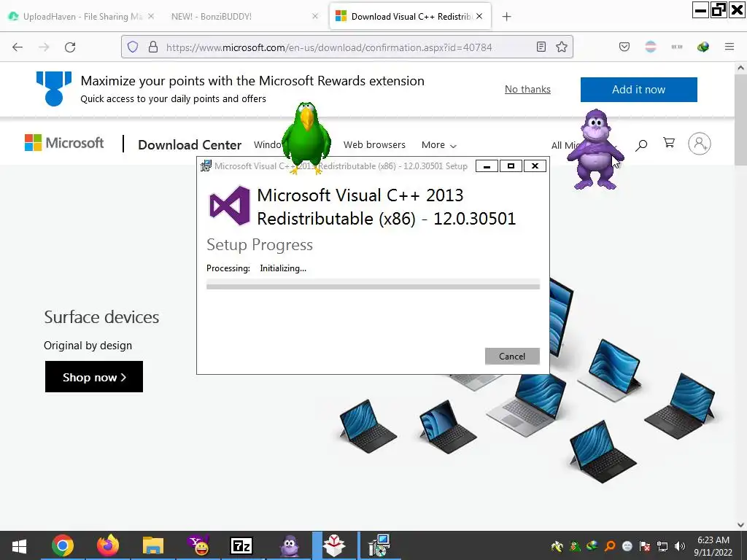Viewport: 747px width, 560px height.
Task: Focus the URL address bar
Action: point(348,47)
